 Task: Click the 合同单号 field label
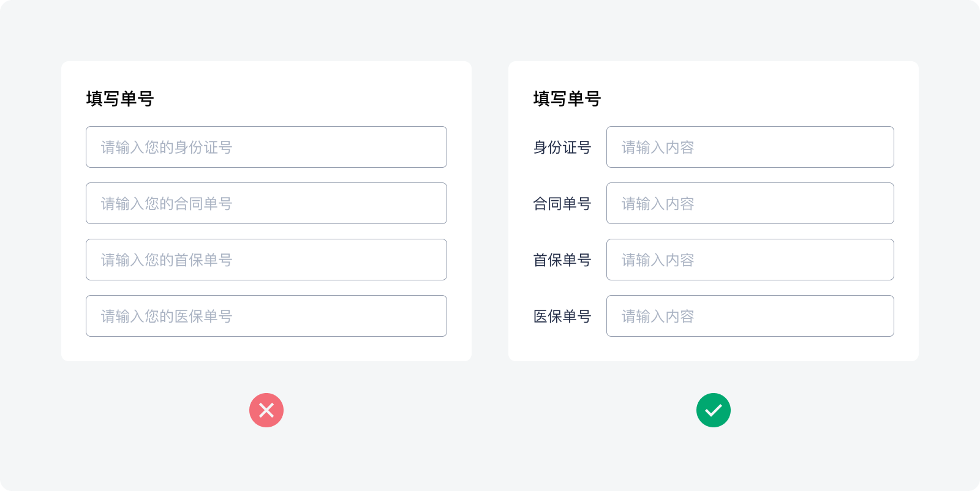pos(562,204)
